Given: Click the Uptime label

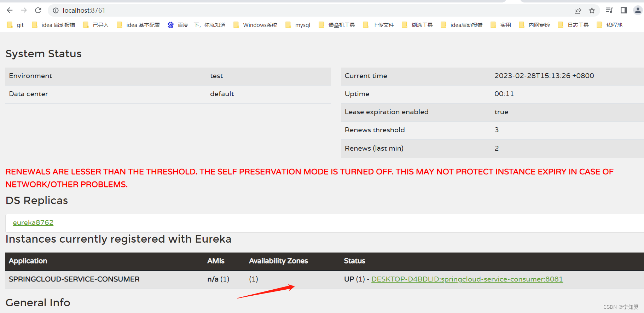Looking at the screenshot, I should coord(357,94).
